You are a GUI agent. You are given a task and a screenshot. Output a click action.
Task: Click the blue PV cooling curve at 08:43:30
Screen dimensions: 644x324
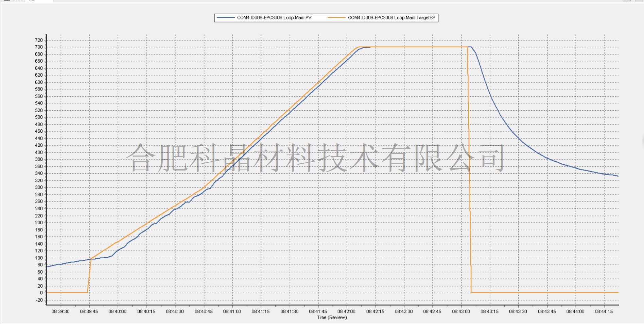click(x=518, y=138)
